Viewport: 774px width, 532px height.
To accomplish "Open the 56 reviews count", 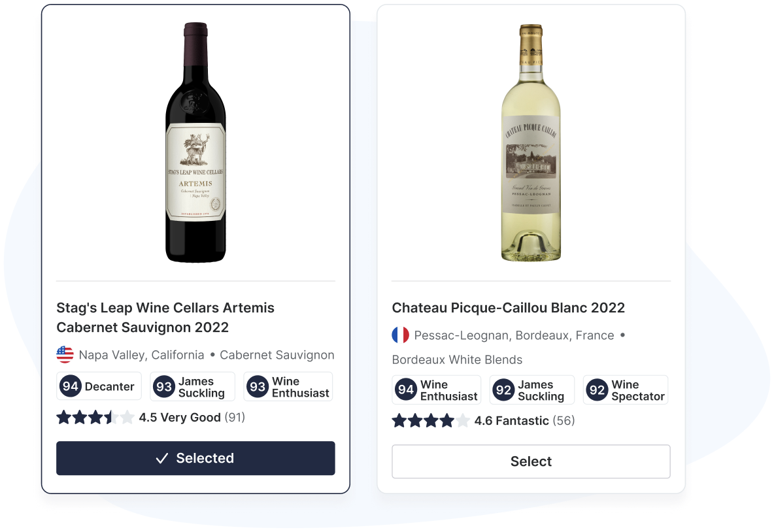I will pos(564,421).
